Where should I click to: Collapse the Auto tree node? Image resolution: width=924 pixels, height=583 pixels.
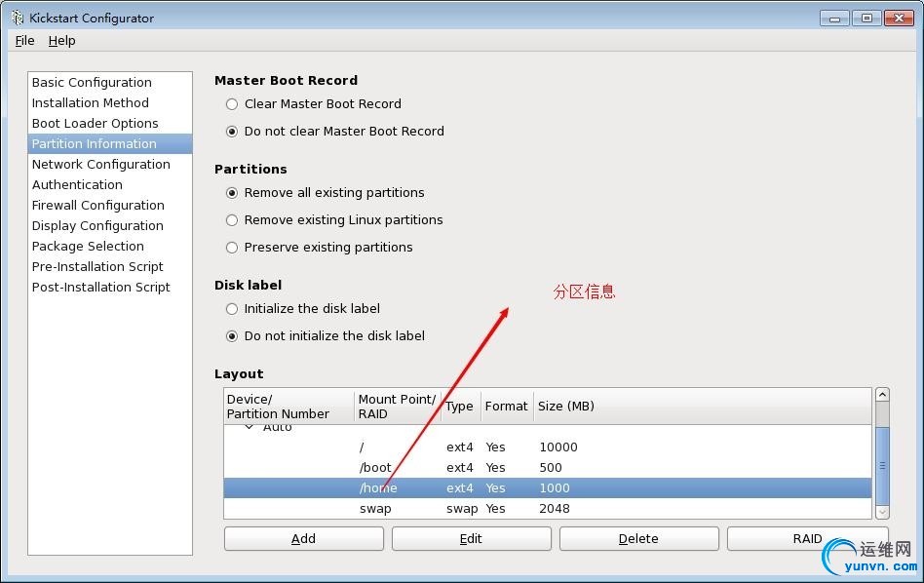pos(250,427)
